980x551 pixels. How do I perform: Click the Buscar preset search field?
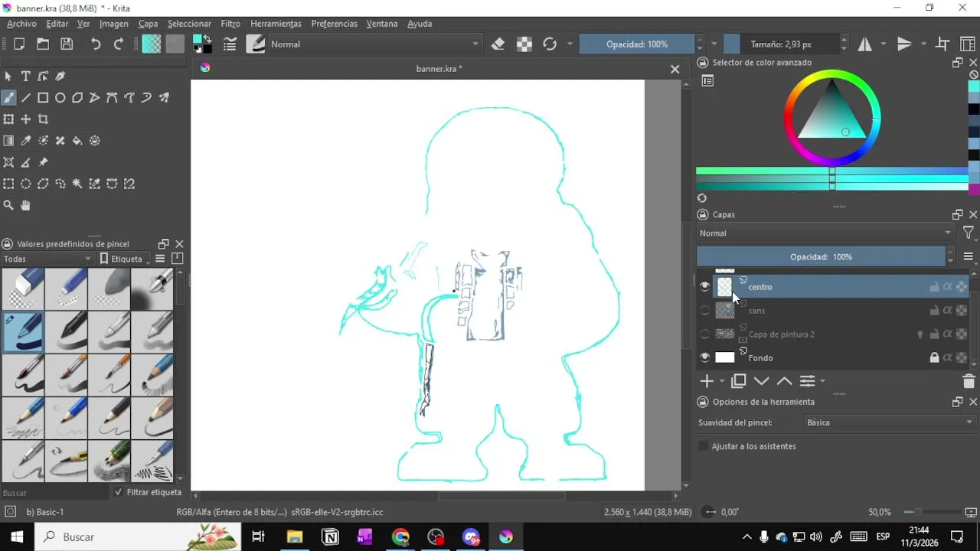coord(55,493)
